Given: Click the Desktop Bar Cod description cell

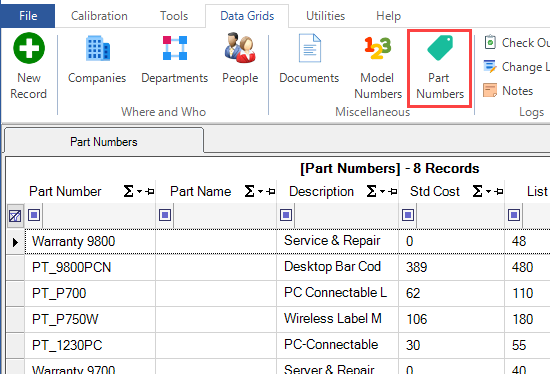Looking at the screenshot, I should [337, 267].
